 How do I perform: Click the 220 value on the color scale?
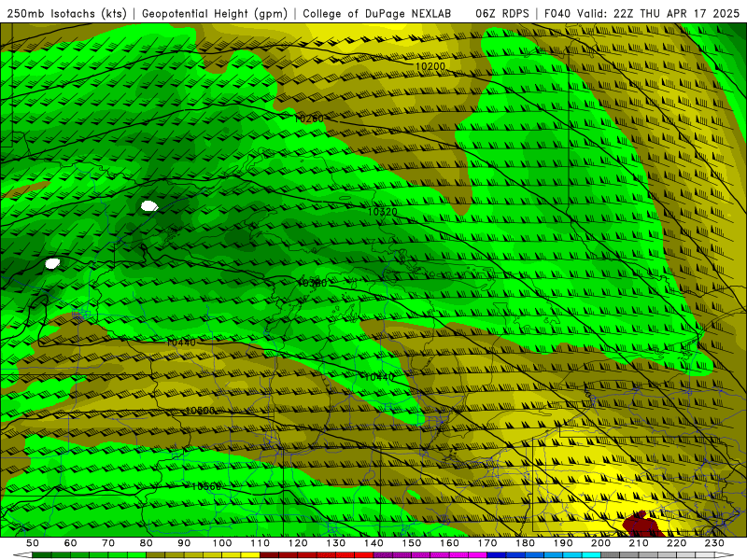point(677,543)
